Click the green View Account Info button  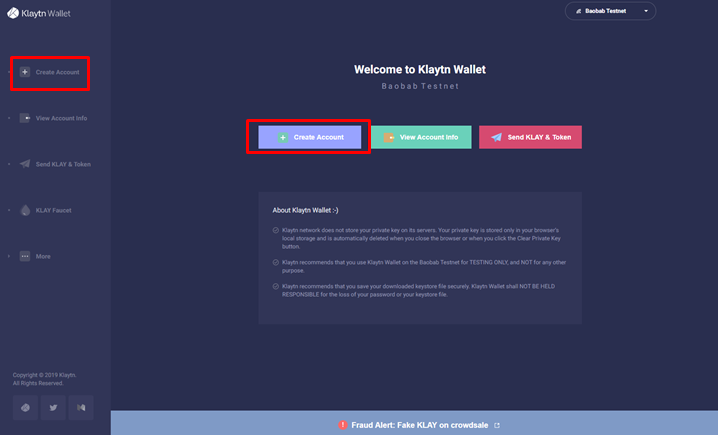(x=421, y=137)
